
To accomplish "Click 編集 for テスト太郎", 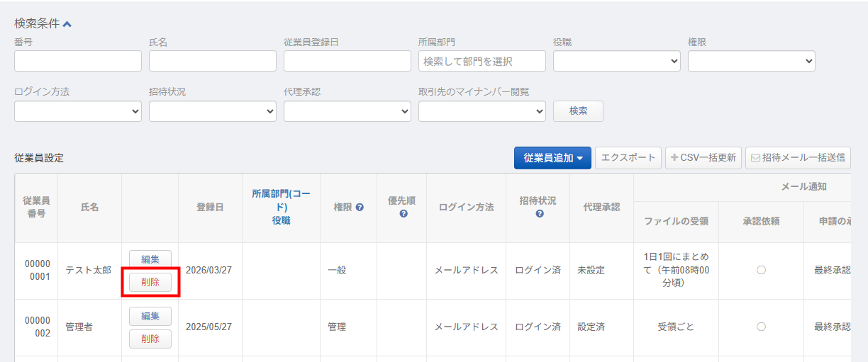I will point(150,259).
